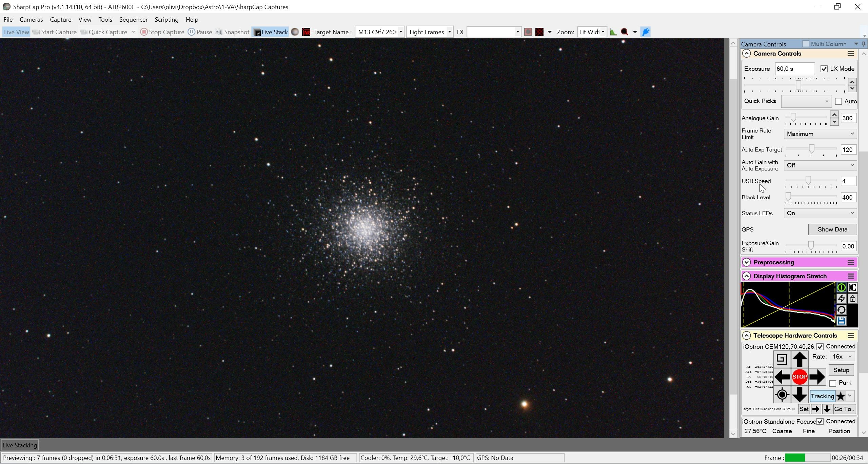Screen dimensions: 868x464
Task: Click the red magnifier focus tool icon
Action: (625, 32)
